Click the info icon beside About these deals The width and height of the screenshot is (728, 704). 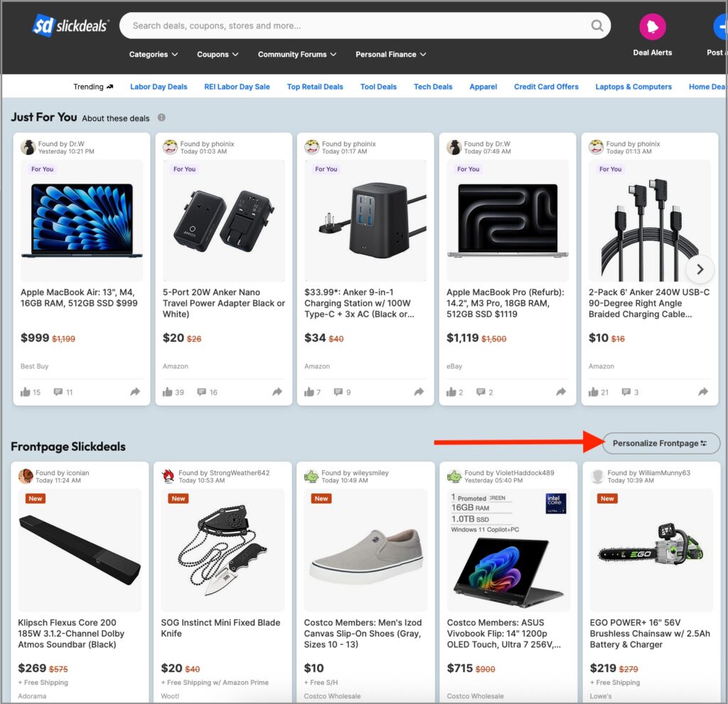[x=161, y=119]
